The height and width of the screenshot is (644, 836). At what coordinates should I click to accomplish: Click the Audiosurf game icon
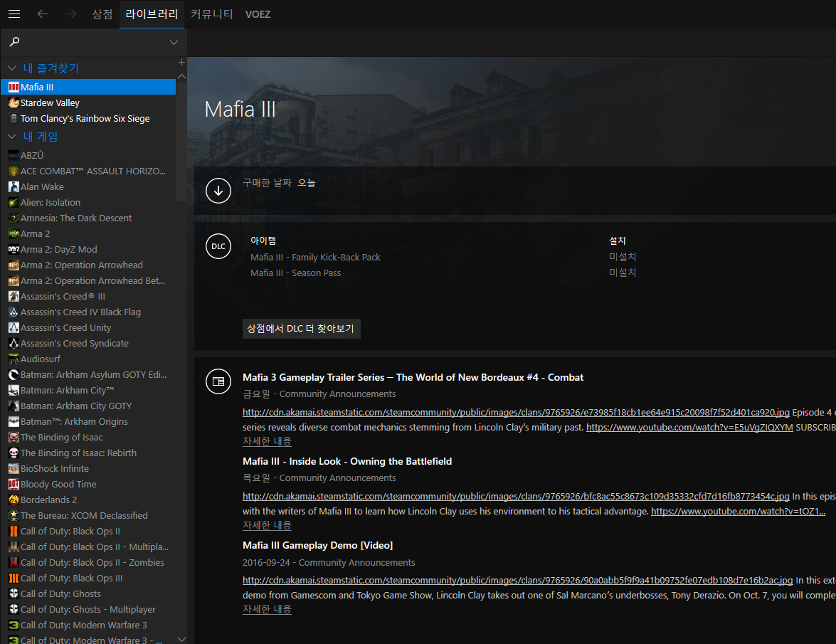(14, 359)
